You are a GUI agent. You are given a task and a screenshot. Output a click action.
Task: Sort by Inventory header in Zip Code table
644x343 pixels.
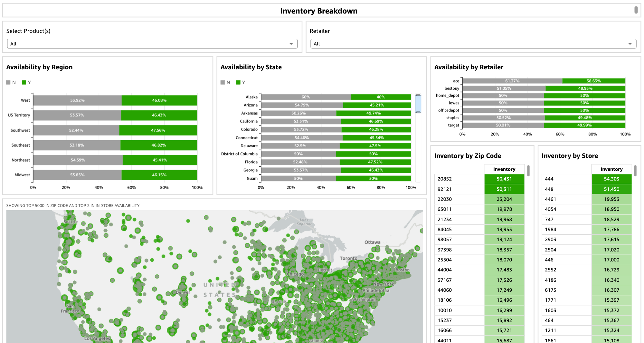coord(504,169)
